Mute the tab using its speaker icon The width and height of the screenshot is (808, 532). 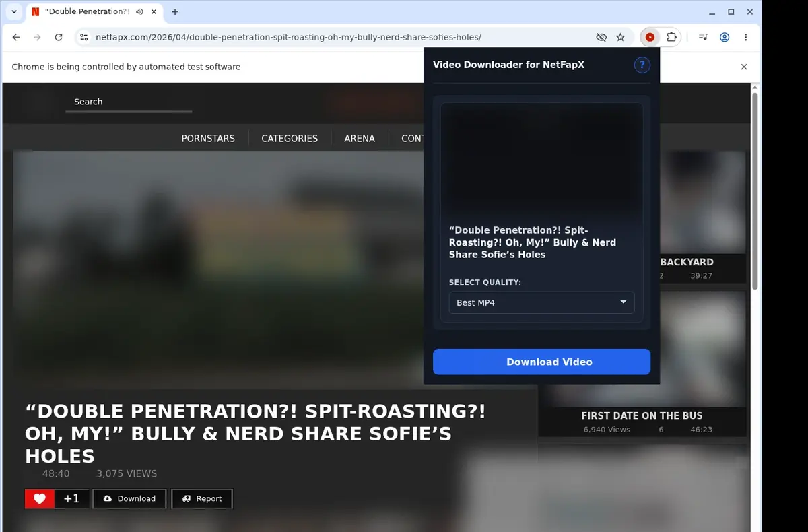click(x=139, y=12)
